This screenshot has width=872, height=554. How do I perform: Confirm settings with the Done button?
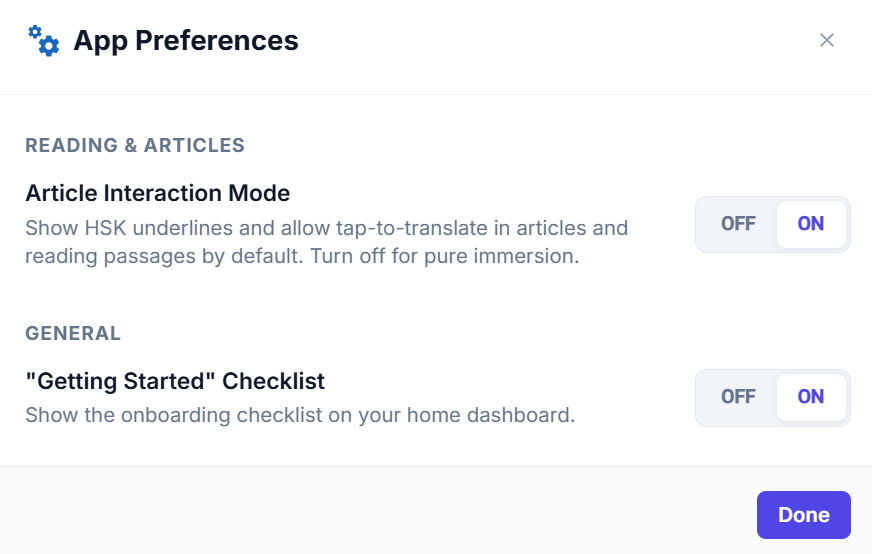[804, 515]
